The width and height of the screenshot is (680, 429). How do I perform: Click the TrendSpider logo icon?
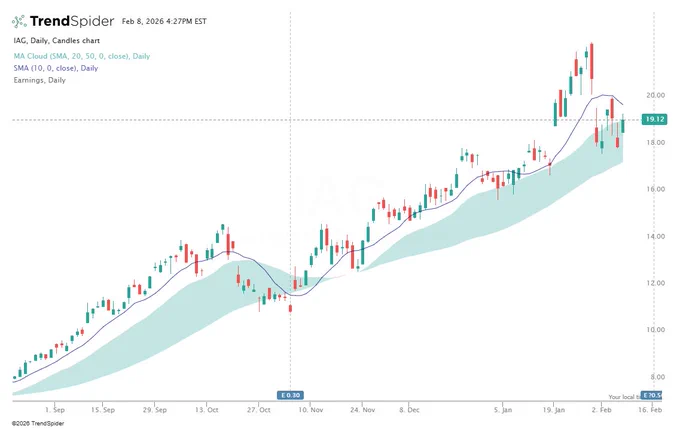click(x=19, y=21)
